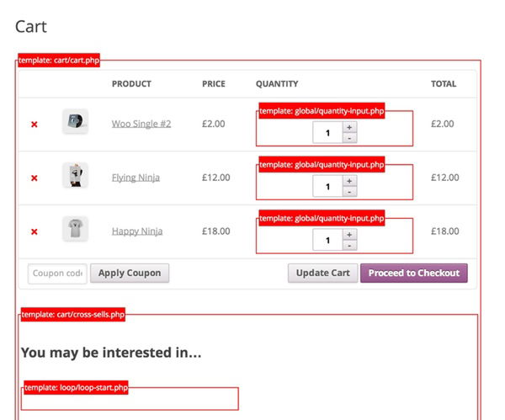The width and height of the screenshot is (505, 420).
Task: Click the Woo Single #2 product thumbnail
Action: [75, 121]
